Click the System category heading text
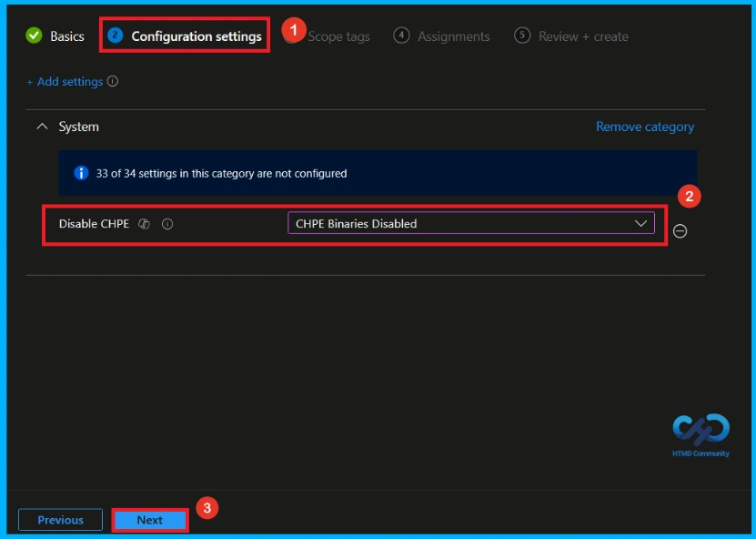The image size is (756, 539). [78, 127]
